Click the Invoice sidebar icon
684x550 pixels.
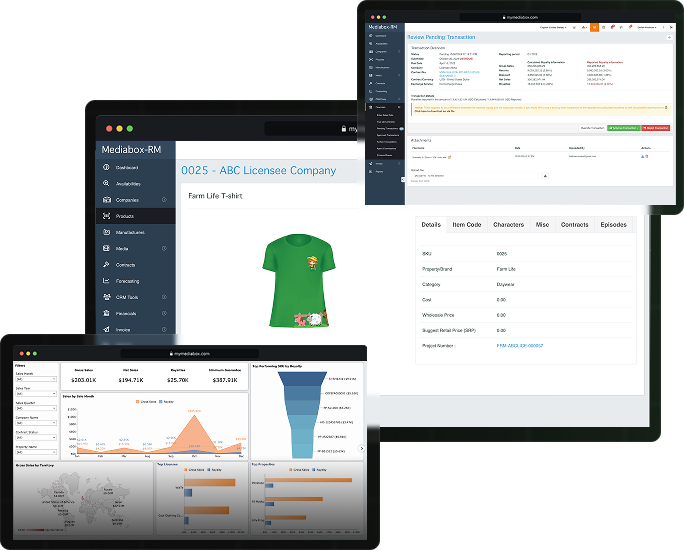point(106,329)
